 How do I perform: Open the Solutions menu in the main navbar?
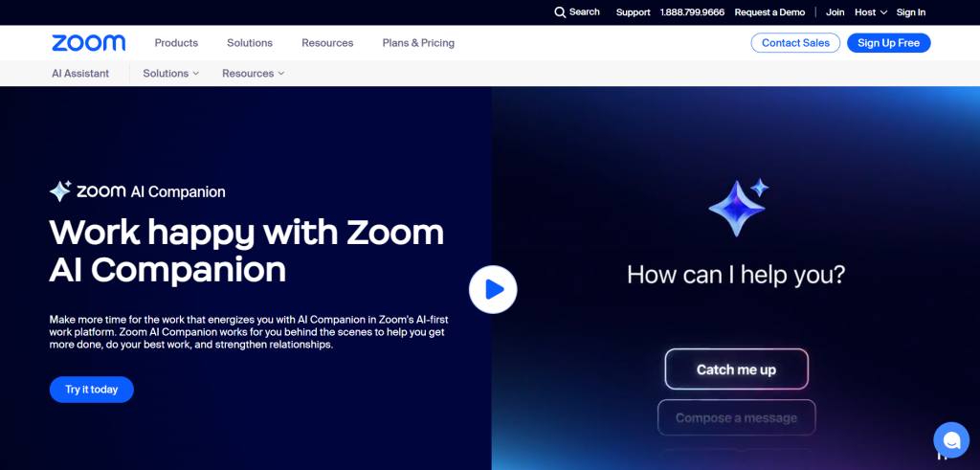[x=250, y=43]
